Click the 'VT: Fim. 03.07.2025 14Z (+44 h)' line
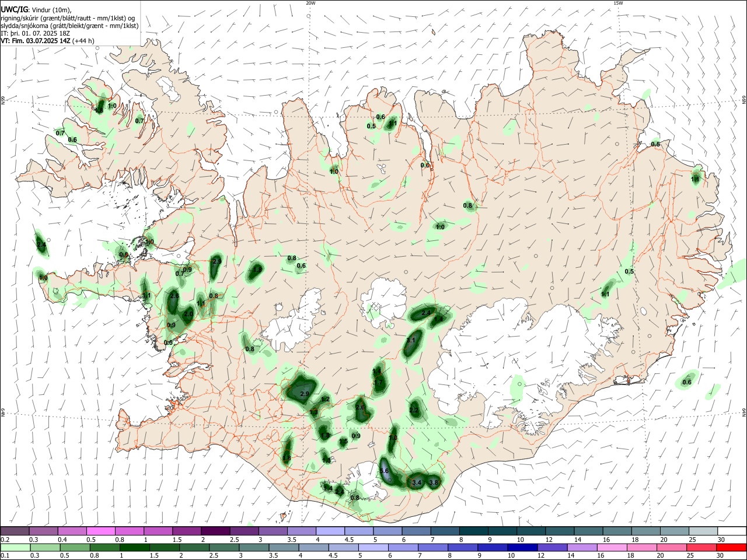The width and height of the screenshot is (747, 560). tap(48, 41)
